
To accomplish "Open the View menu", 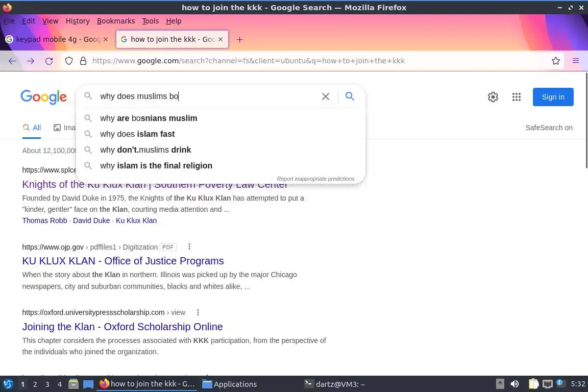I will [50, 21].
